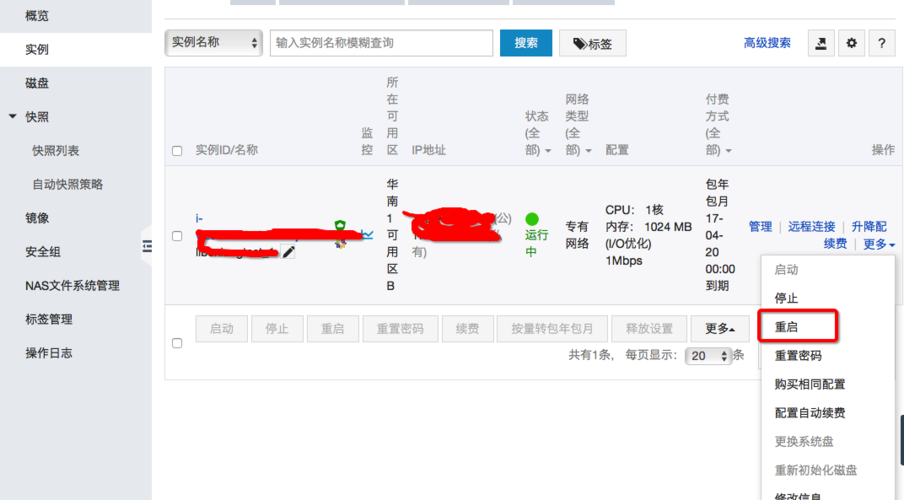The image size is (904, 500).
Task: Tick the select-all checkbox in table header
Action: point(177,151)
